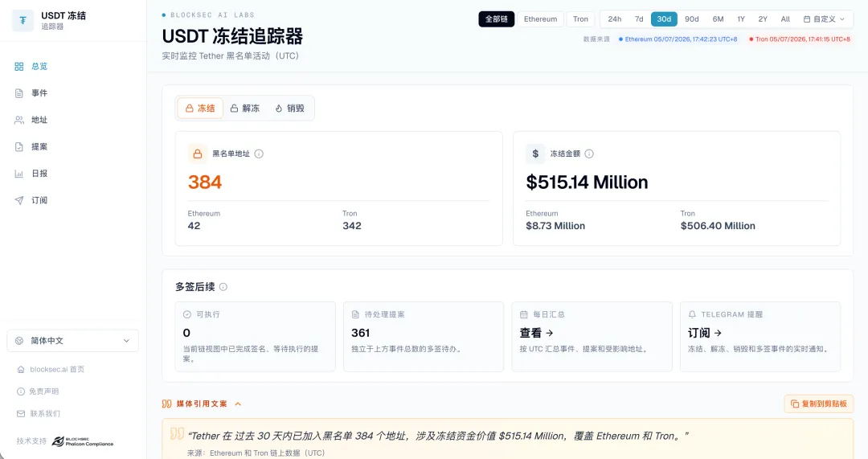The height and width of the screenshot is (459, 868).
Task: Click the Ethereum data source timestamp
Action: [x=678, y=39]
